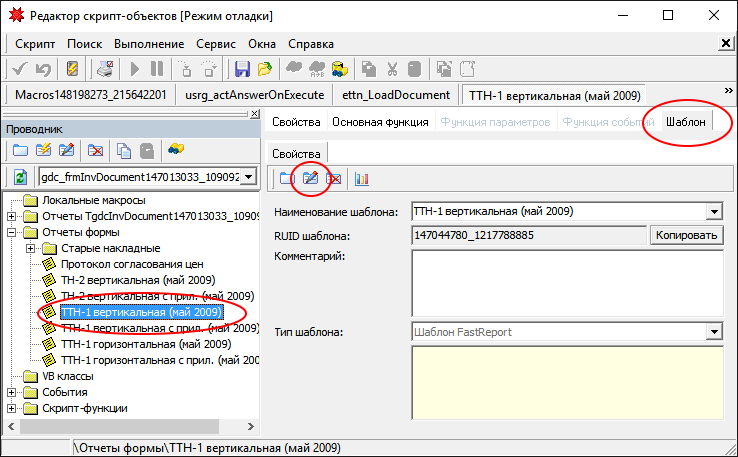Click the green refresh icon in Проводник

(x=20, y=177)
